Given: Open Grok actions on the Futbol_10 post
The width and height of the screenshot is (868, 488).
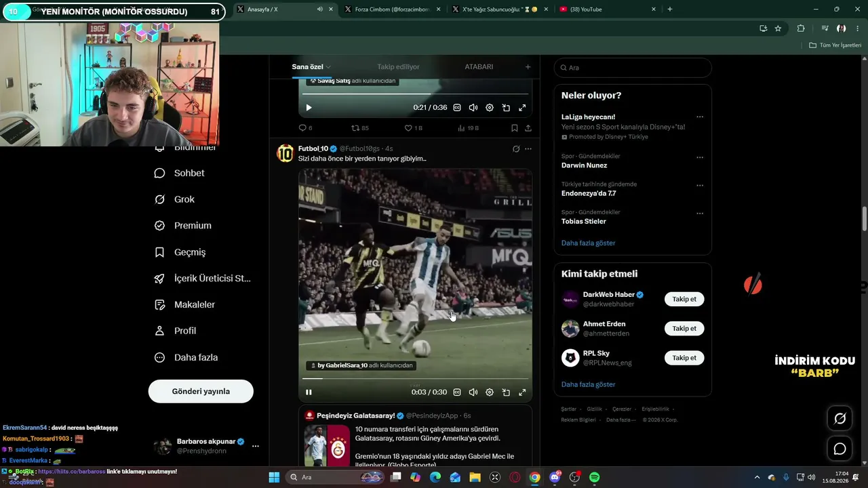Looking at the screenshot, I should [x=516, y=148].
